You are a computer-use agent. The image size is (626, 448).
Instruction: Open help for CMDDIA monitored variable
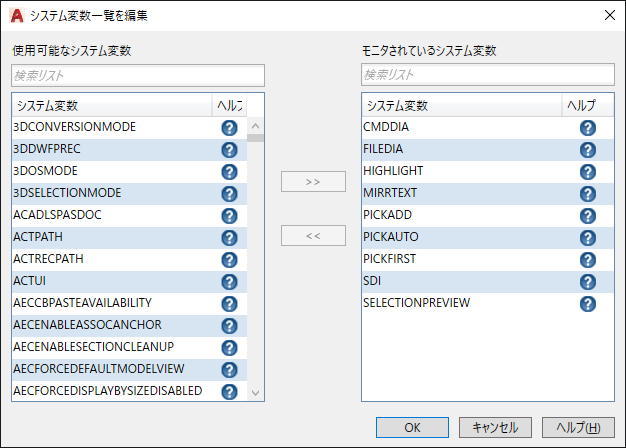pos(588,128)
